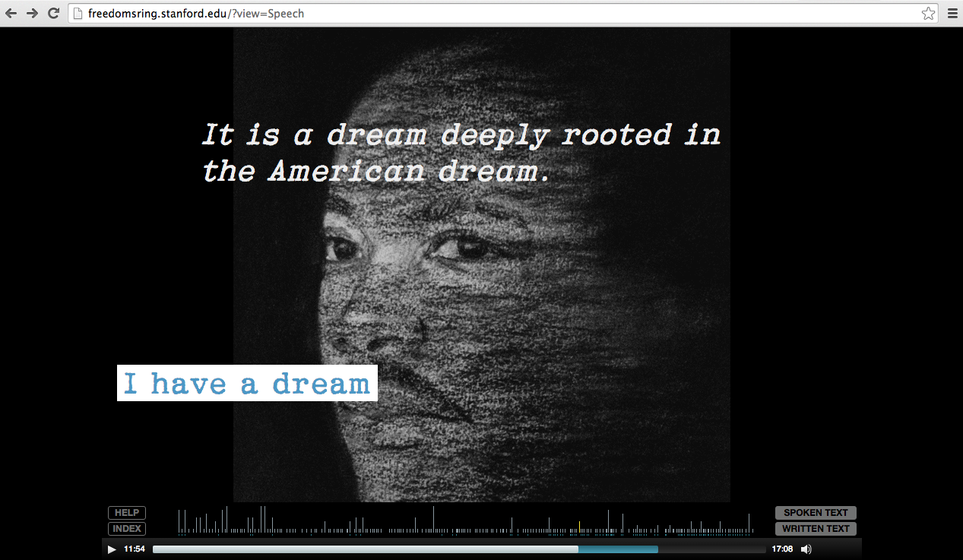Click the page icon beside the URL
The image size is (963, 560).
pyautogui.click(x=77, y=13)
